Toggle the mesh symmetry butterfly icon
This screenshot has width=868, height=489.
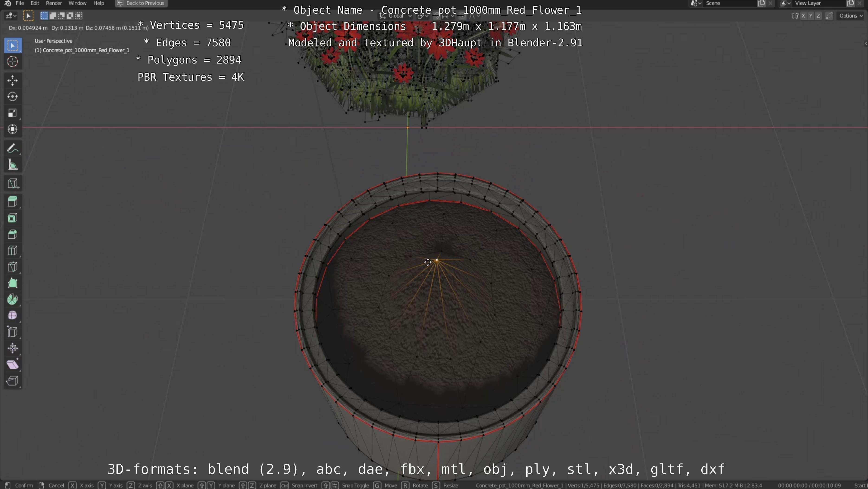click(795, 16)
